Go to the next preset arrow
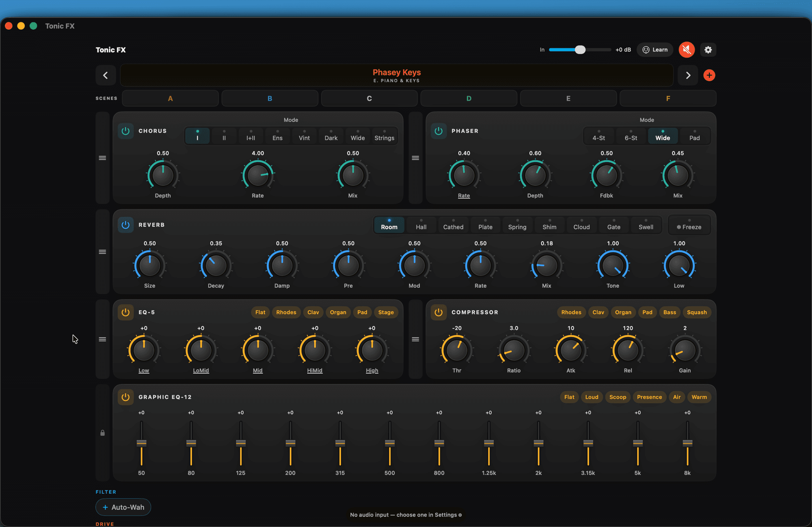This screenshot has width=812, height=527. coord(688,75)
